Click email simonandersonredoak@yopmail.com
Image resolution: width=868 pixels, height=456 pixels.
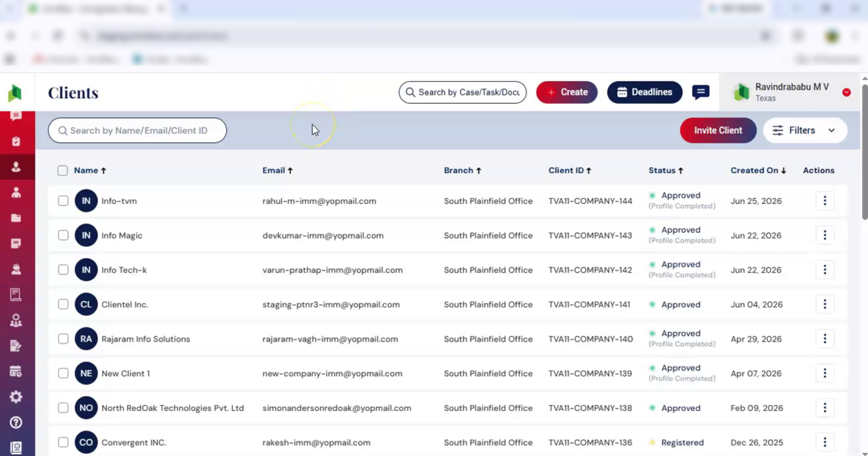(x=337, y=408)
